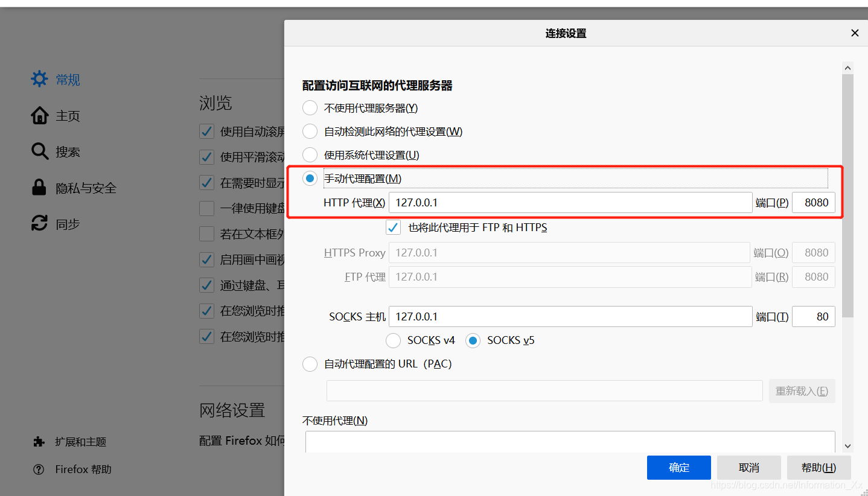Viewport: 868px width, 496px height.
Task: Click dialog scrollbar down arrow
Action: (x=847, y=446)
